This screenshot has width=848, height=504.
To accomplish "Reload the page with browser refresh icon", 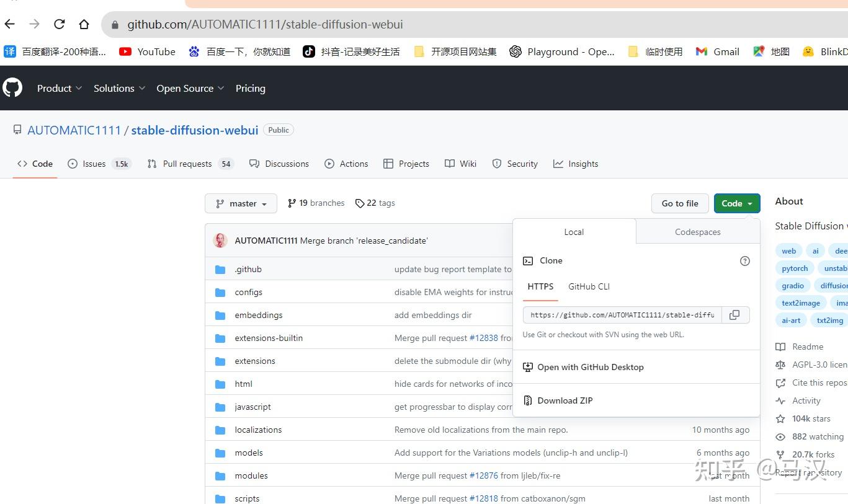I will pos(60,24).
